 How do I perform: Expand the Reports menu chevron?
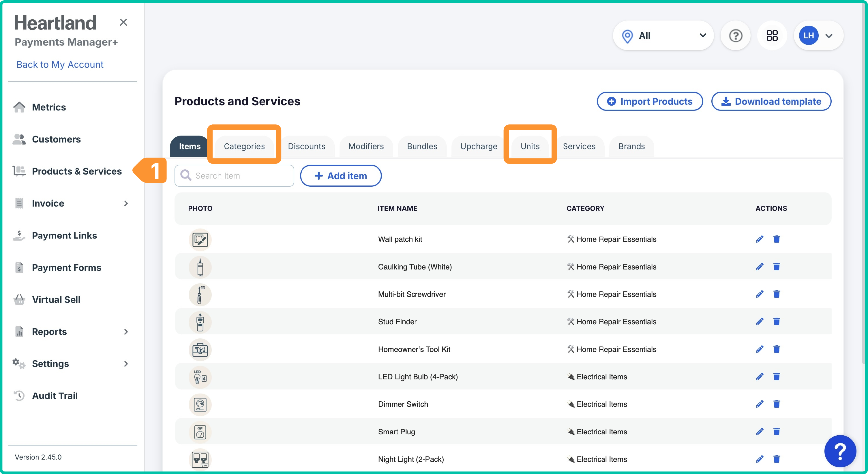pyautogui.click(x=126, y=332)
